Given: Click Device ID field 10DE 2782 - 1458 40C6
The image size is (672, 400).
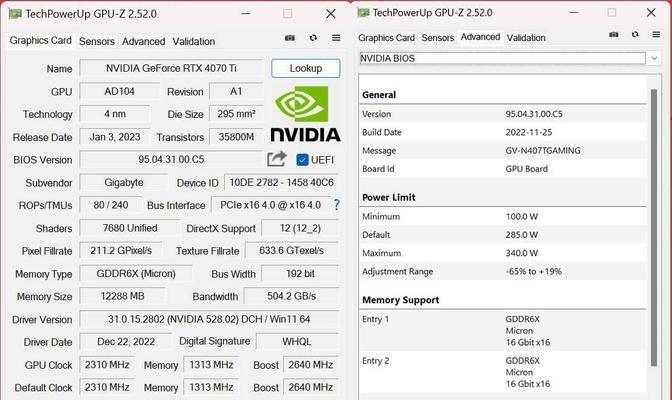Looking at the screenshot, I should pyautogui.click(x=282, y=183).
